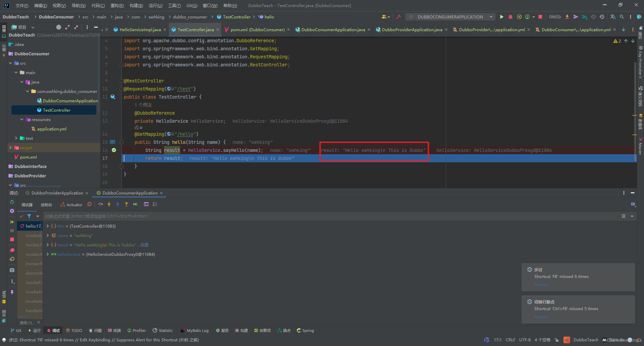
Task: Locate current file with the target icon
Action: pyautogui.click(x=59, y=27)
